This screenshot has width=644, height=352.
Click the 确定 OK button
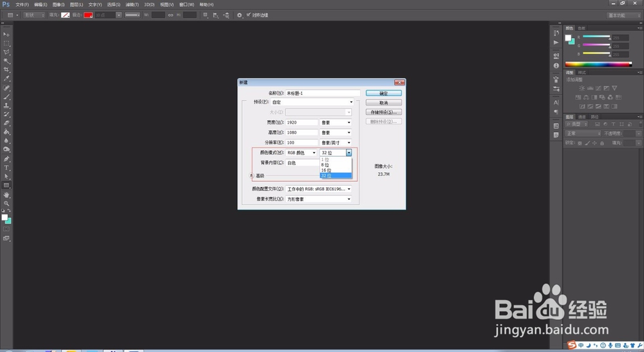click(384, 93)
